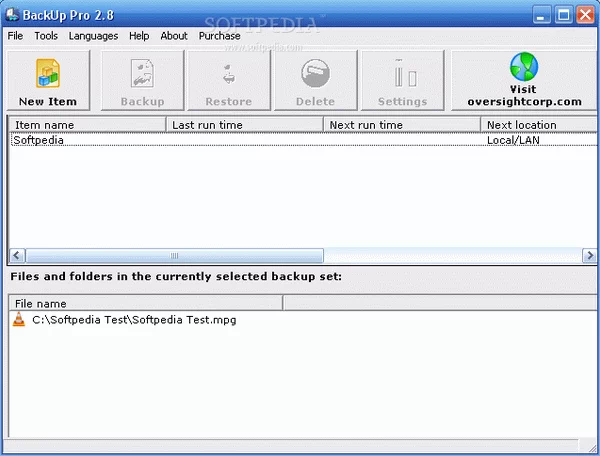Maximize the BackUp Pro window
Viewport: 600px width, 456px height.
[564, 15]
